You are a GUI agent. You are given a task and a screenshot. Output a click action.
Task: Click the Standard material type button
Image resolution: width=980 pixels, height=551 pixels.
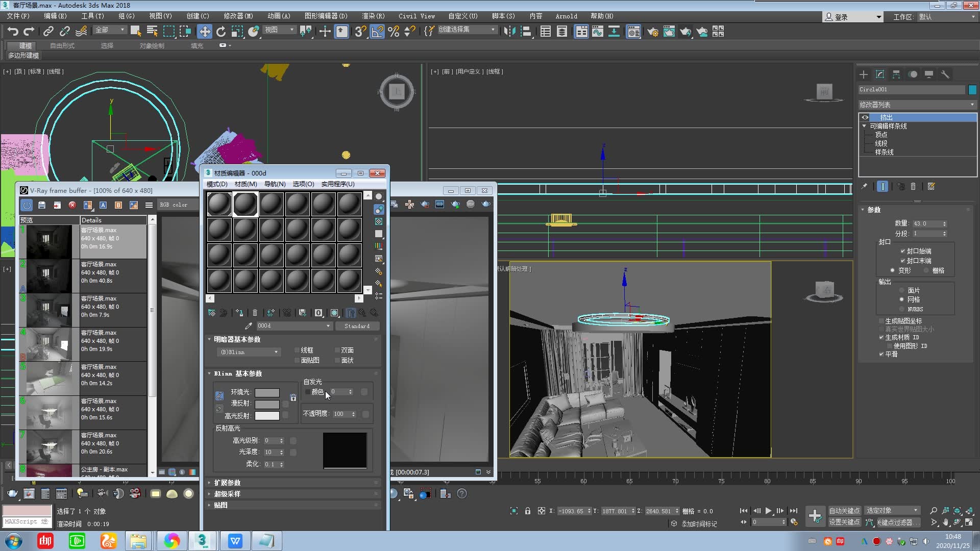(357, 325)
